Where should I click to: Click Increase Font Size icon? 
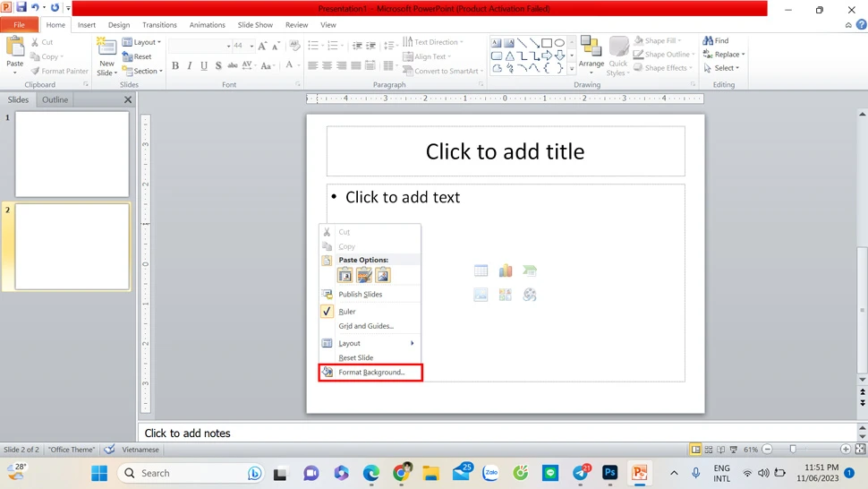(x=262, y=46)
